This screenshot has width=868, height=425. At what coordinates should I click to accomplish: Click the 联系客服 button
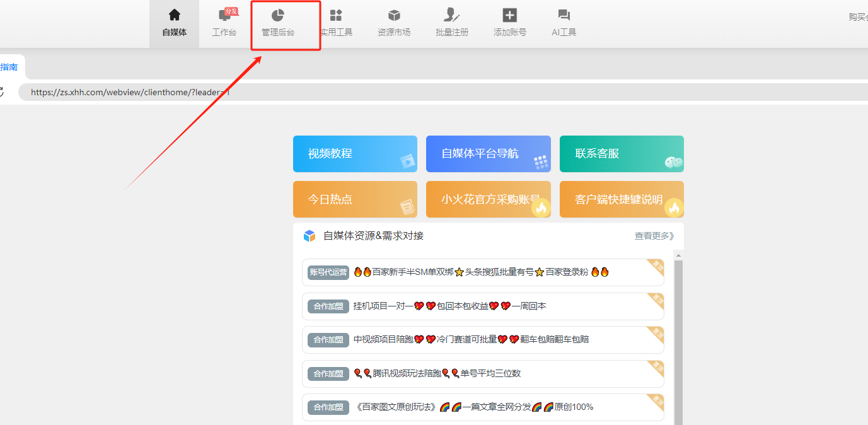[622, 154]
